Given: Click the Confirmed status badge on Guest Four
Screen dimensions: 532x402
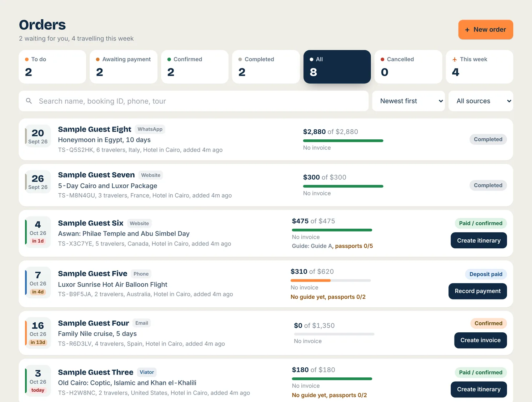Looking at the screenshot, I should tap(488, 323).
